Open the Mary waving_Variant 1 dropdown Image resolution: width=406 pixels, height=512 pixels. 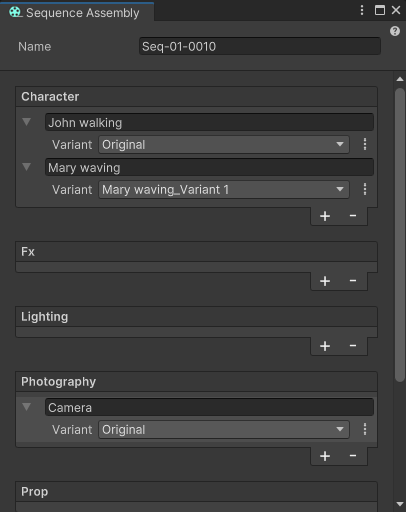pyautogui.click(x=224, y=189)
